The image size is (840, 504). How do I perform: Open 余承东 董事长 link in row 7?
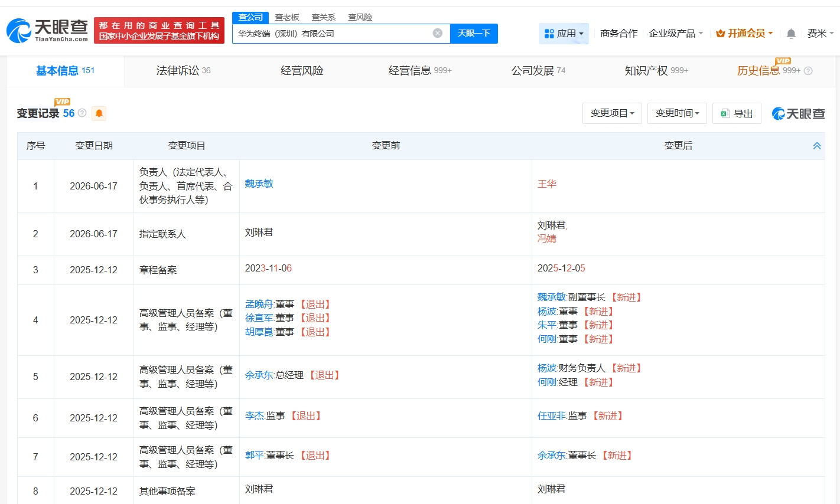(551, 456)
